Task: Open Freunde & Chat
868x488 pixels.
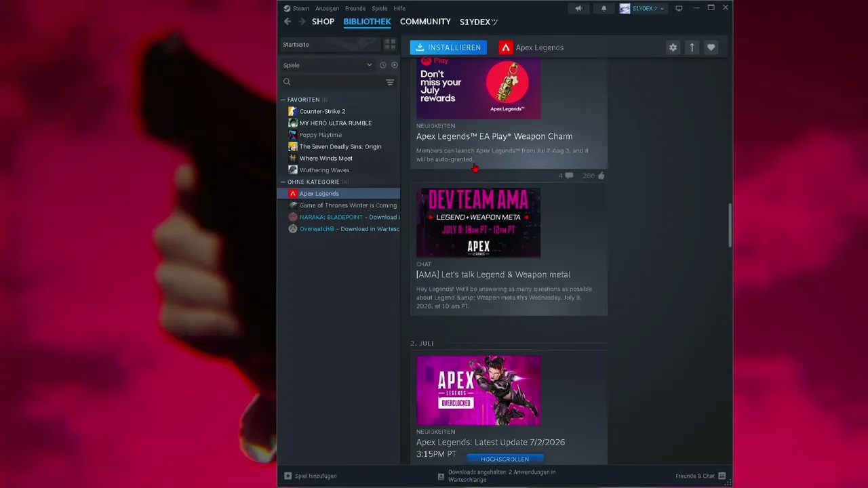Action: point(701,476)
